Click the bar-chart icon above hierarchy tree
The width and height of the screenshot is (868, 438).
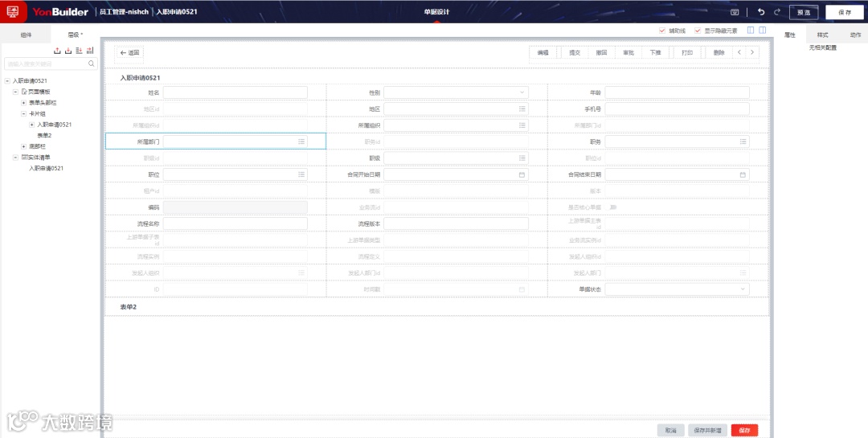[x=90, y=51]
